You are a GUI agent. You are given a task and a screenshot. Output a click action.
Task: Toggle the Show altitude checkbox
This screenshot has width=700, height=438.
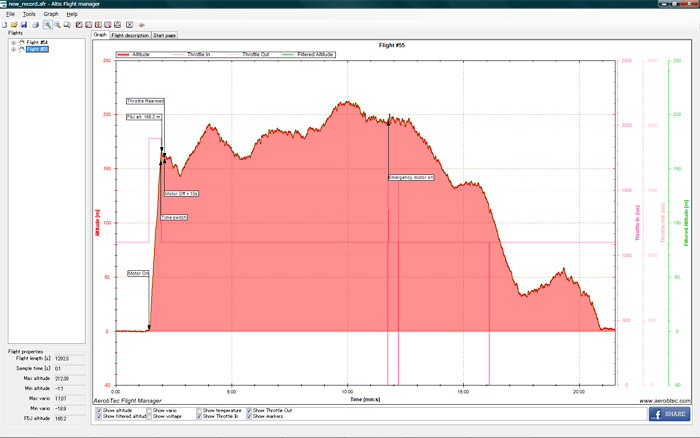(x=99, y=410)
